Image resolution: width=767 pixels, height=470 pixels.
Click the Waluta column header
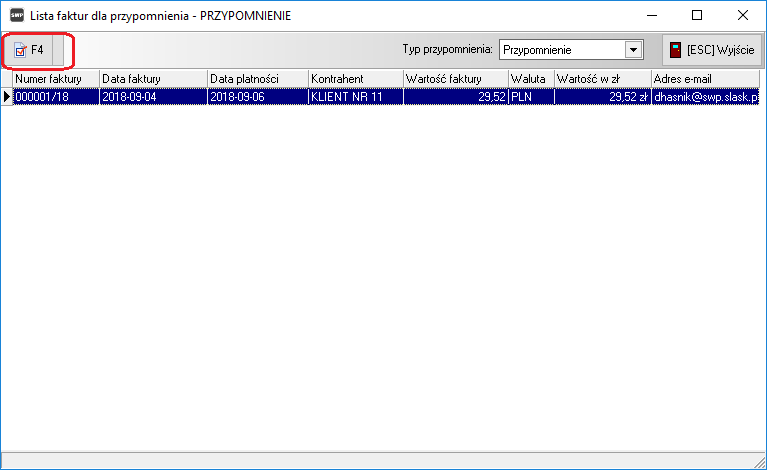tap(530, 79)
